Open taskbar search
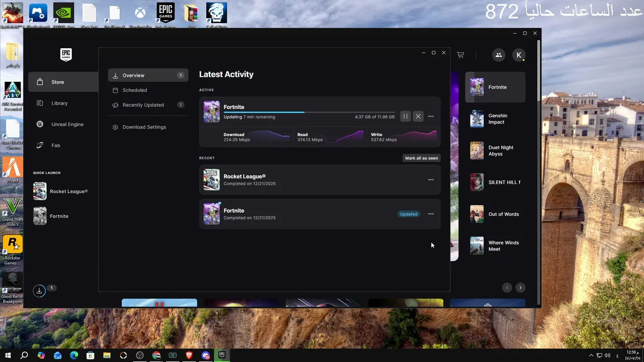 24,355
